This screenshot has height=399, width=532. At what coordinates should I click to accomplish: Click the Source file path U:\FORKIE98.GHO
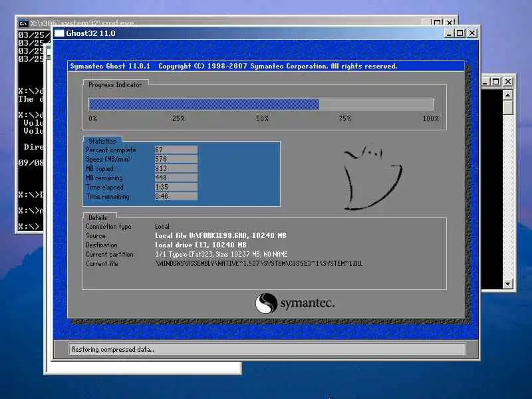coord(221,235)
